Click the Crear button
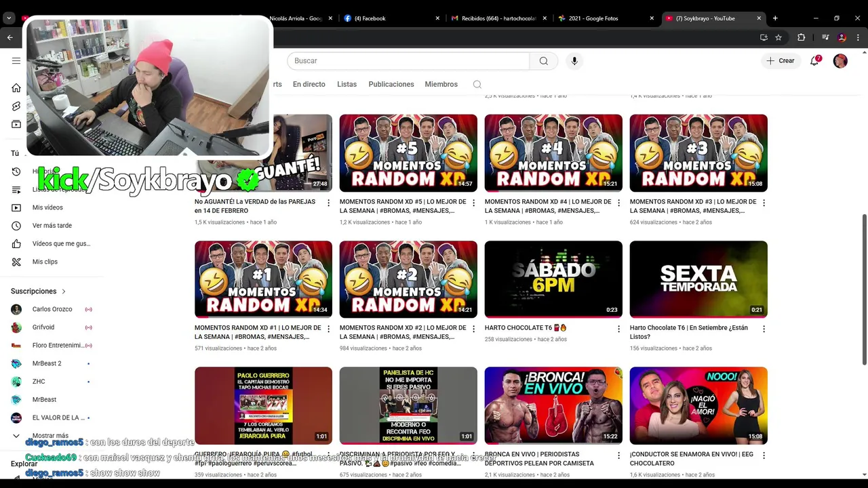 (x=781, y=61)
